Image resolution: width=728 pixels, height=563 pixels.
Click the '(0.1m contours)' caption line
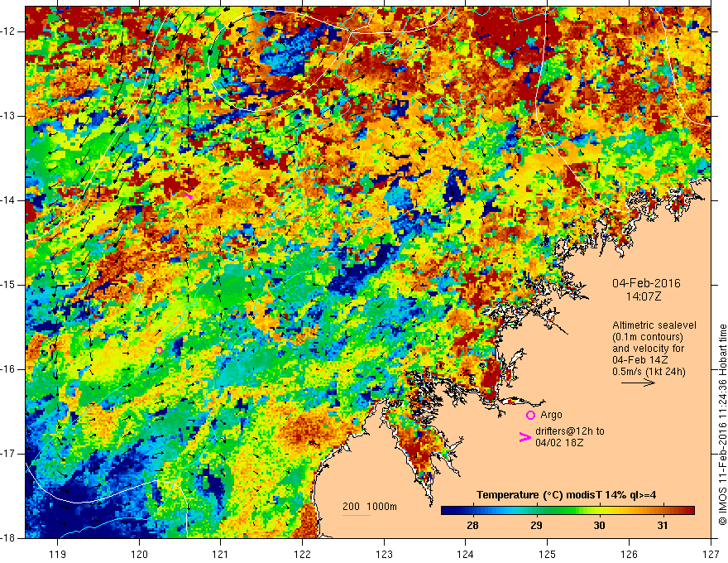coord(648,337)
